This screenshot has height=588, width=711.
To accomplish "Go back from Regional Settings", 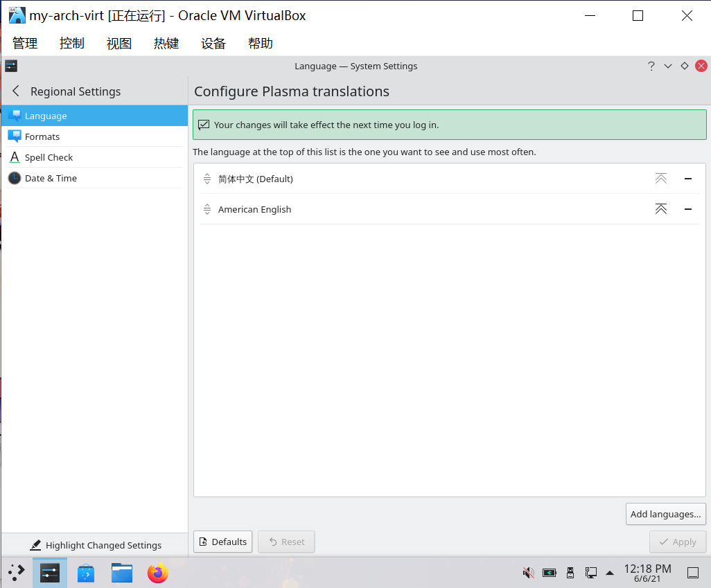I will point(16,91).
